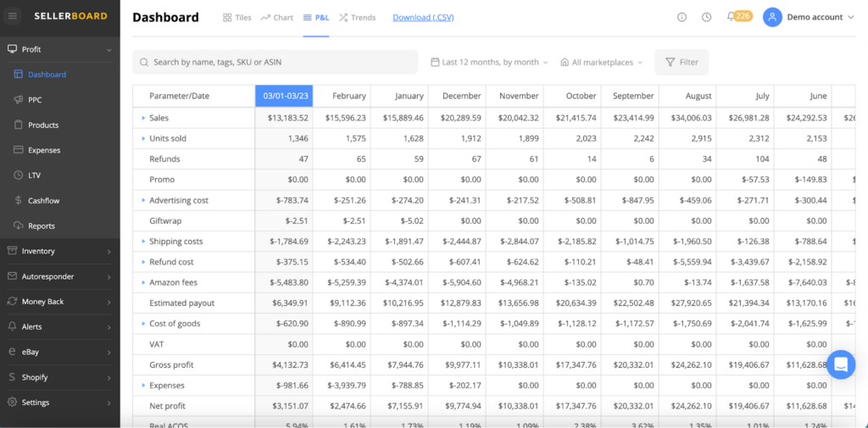Expand the Shipping costs row triangle

point(142,242)
